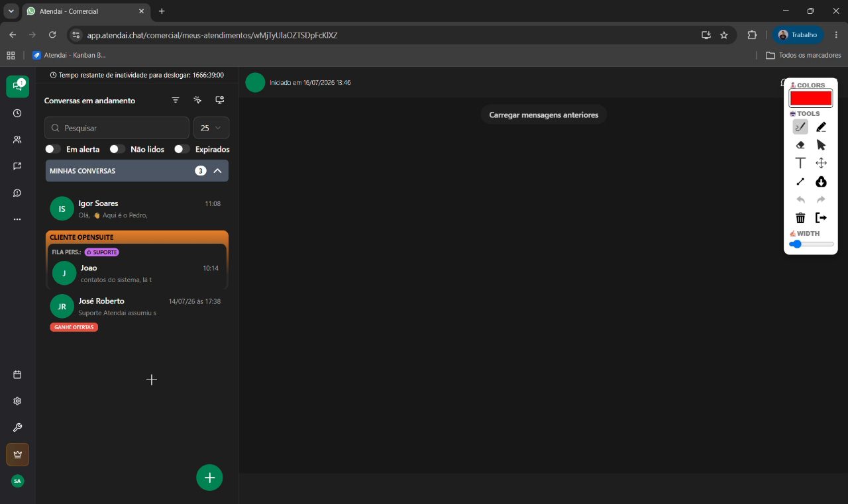The width and height of the screenshot is (848, 504).
Task: Click the trash clear icon in the drawing panel
Action: pos(800,217)
